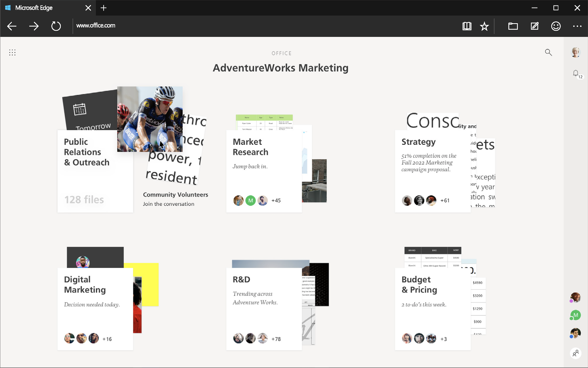Go back with the browser back arrow
Image resolution: width=588 pixels, height=368 pixels.
point(12,26)
